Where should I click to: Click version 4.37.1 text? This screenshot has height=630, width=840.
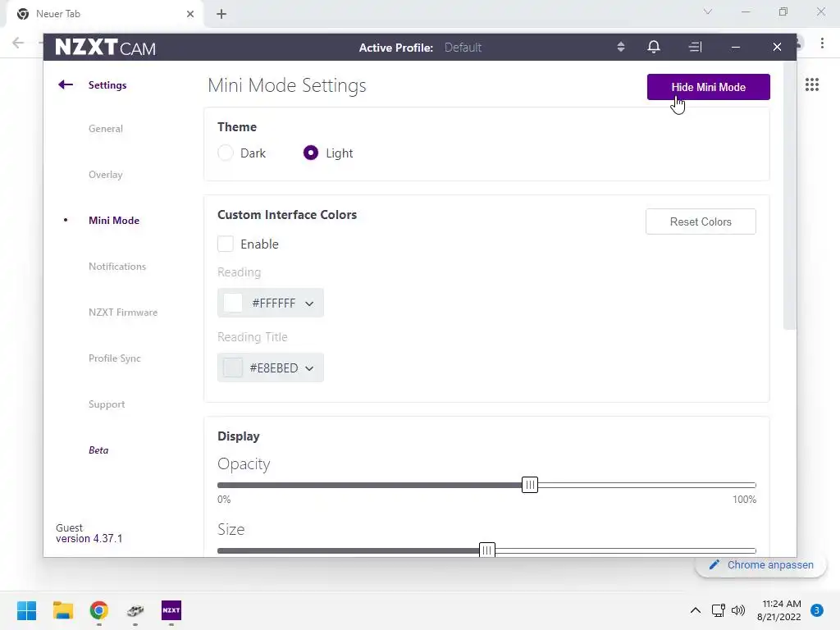(89, 538)
